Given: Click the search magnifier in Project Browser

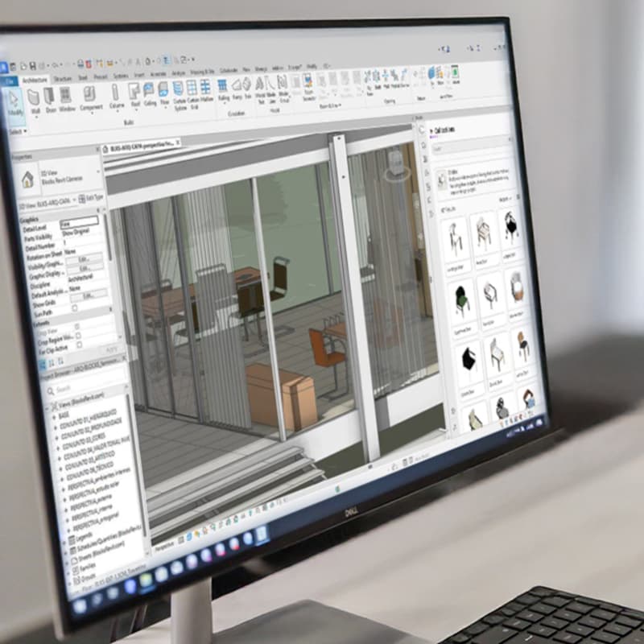Looking at the screenshot, I should tap(51, 391).
